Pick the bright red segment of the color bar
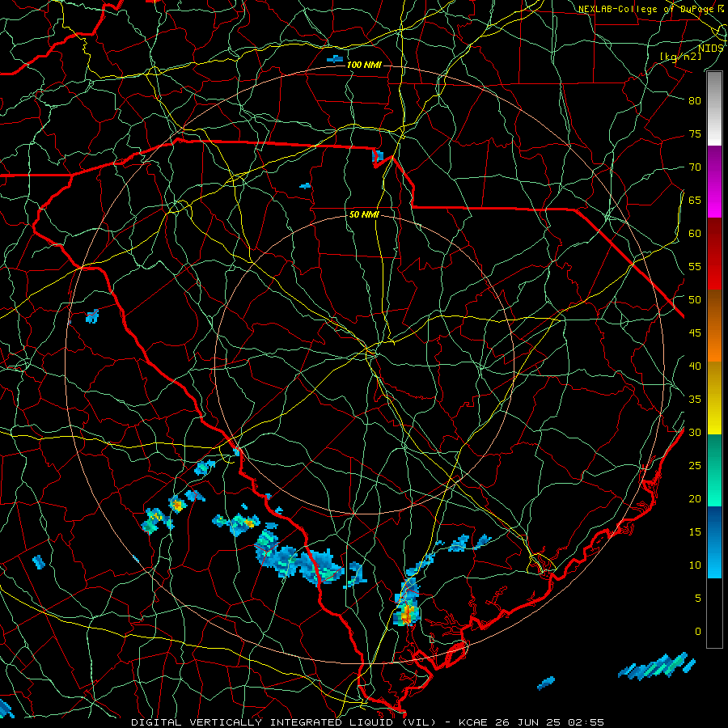Image resolution: width=728 pixels, height=728 pixels. coord(714,254)
